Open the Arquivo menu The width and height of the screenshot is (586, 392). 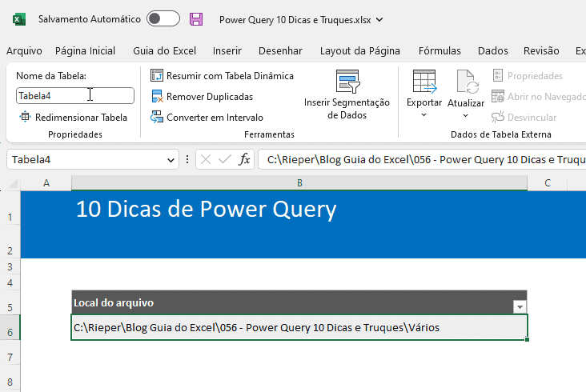24,50
